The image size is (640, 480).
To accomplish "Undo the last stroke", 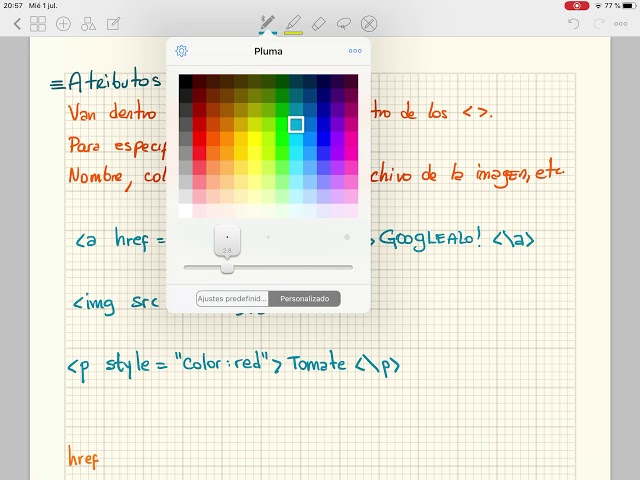I will [574, 24].
